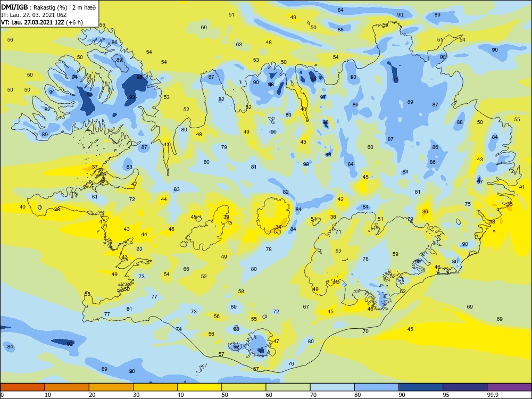532x399 pixels.
Task: Click the legend scale label '0'
Action: [2, 395]
